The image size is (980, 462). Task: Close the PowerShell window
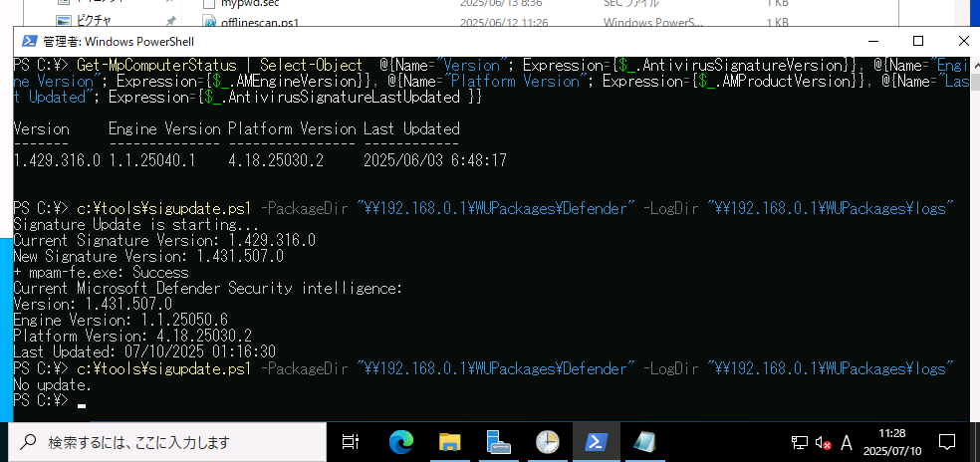coord(964,41)
